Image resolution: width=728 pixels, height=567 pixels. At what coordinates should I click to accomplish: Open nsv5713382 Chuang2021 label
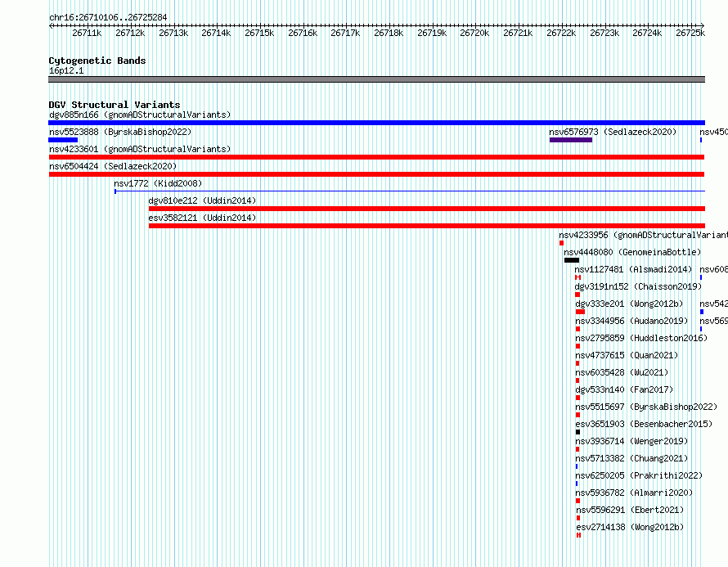pyautogui.click(x=631, y=458)
